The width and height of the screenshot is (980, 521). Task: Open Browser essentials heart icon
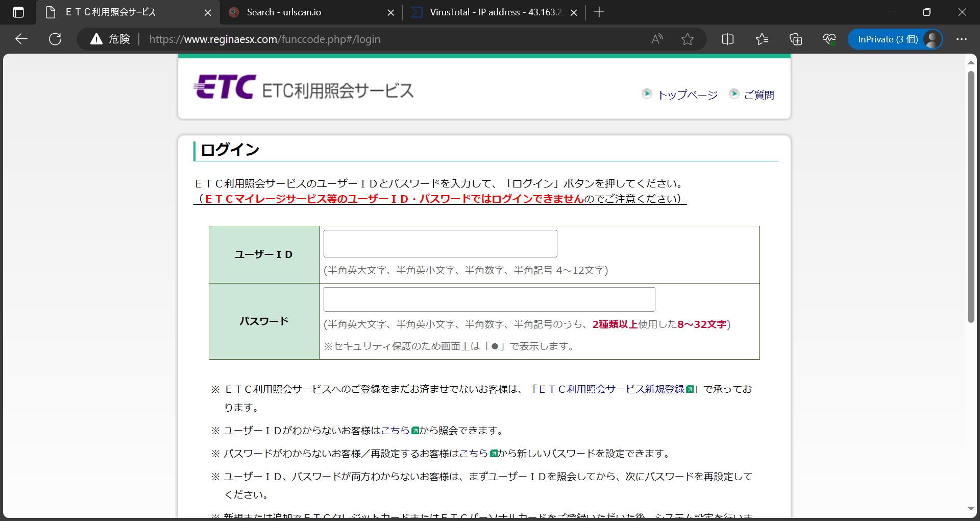tap(829, 39)
